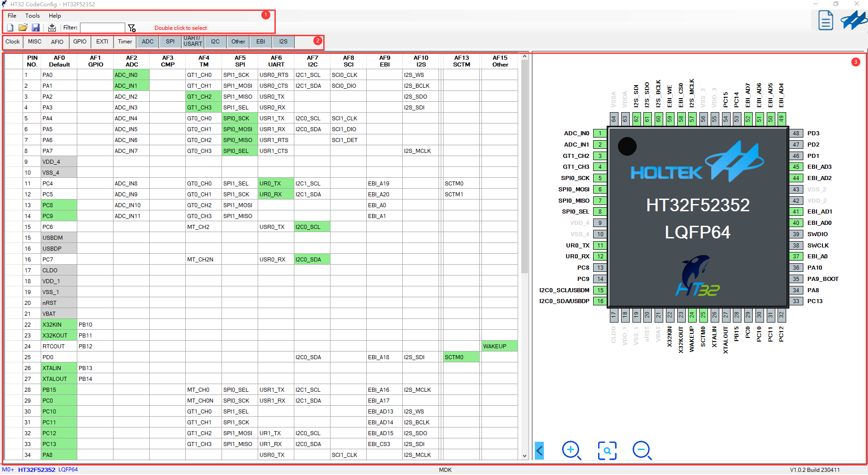Image resolution: width=868 pixels, height=475 pixels.
Task: Fit chip view with zoom-to-fit icon
Action: (x=607, y=450)
